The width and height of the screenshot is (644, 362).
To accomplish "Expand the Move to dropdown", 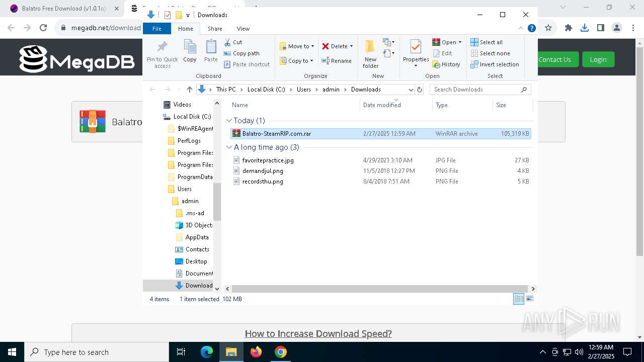I will tap(297, 46).
